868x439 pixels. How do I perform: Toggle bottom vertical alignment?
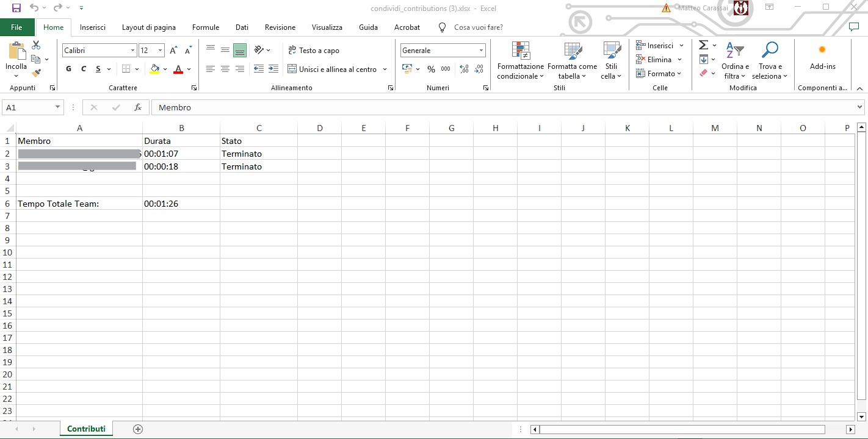[240, 50]
